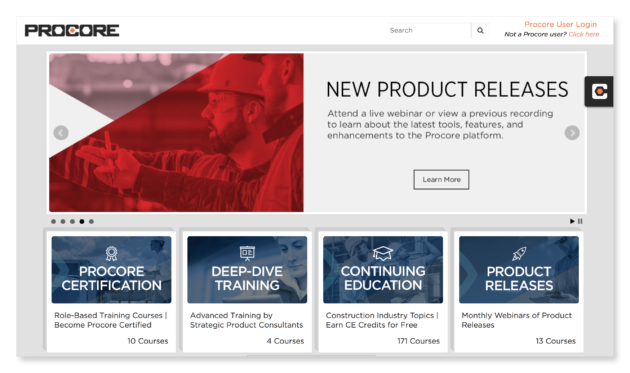Select the fifth carousel slide dot
Viewport: 630px width, 373px height.
[x=92, y=221]
